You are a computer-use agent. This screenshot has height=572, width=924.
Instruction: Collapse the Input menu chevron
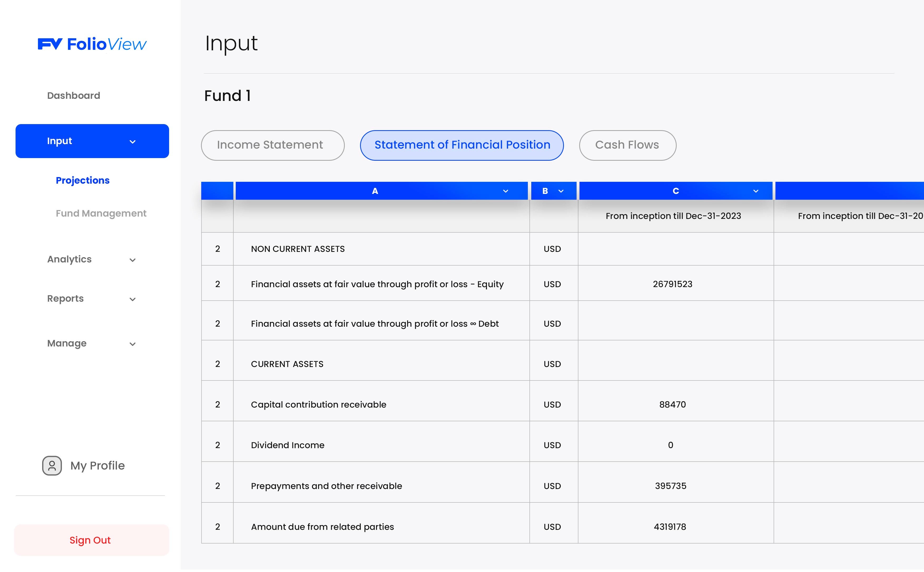coord(132,141)
